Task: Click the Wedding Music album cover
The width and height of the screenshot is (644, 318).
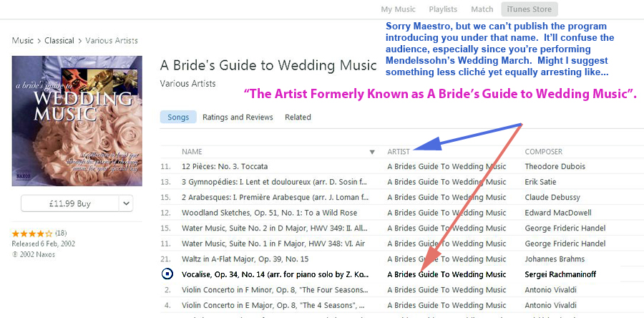Action: [x=77, y=121]
